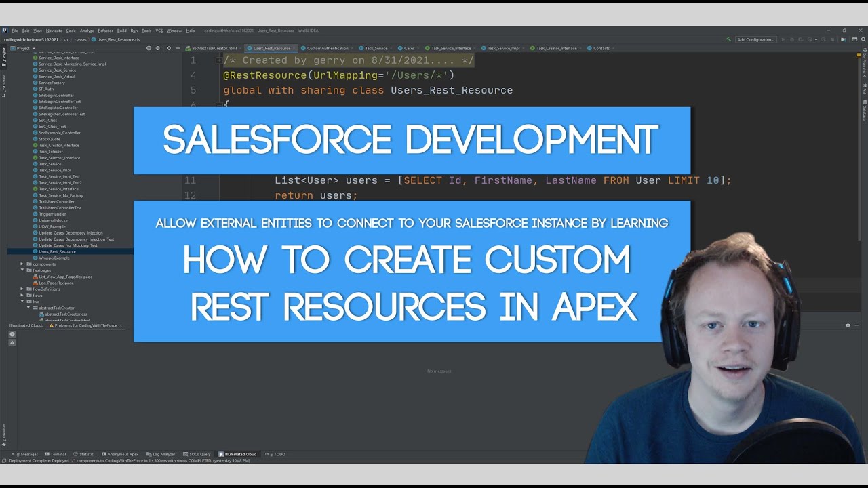Click Add Configuration button

[x=755, y=39]
